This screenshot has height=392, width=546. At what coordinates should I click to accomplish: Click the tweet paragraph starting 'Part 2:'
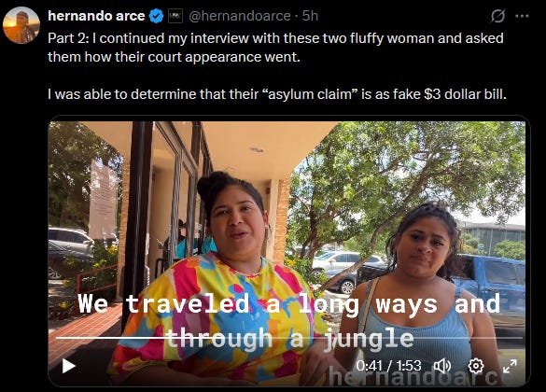275,48
